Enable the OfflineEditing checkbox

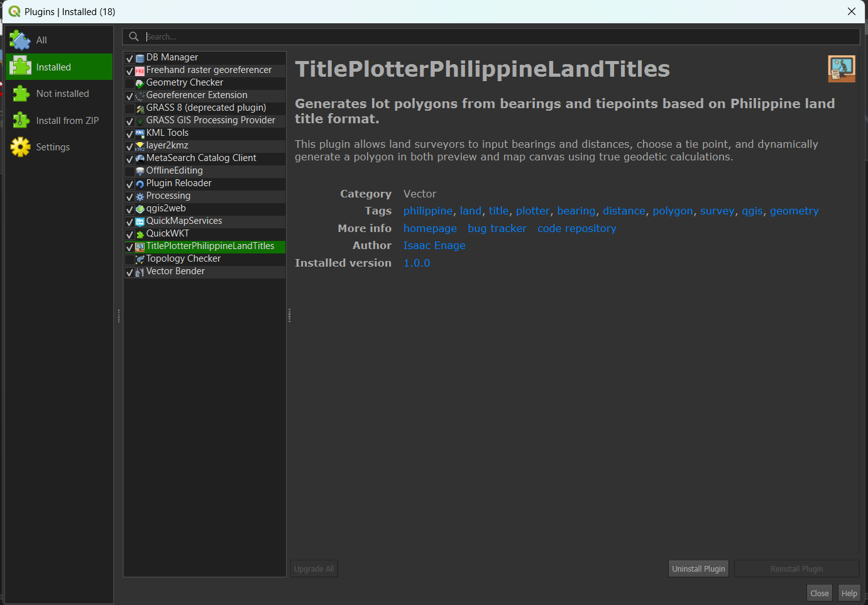[129, 171]
